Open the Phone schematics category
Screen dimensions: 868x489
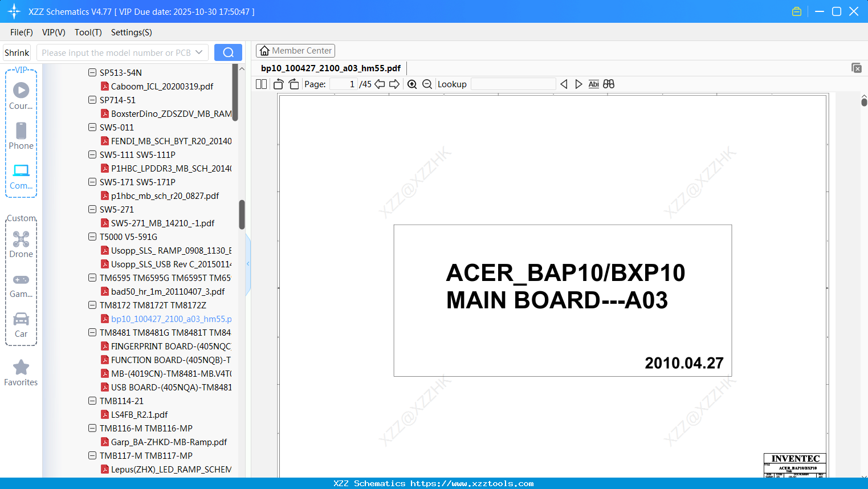21,136
